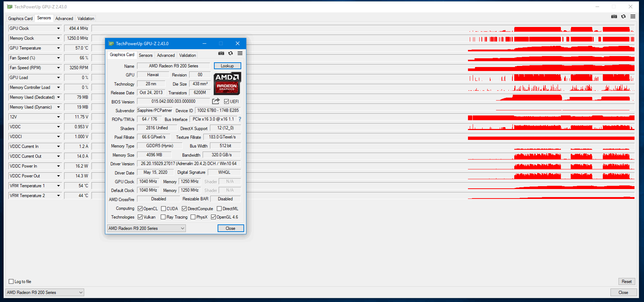
Task: Open VDDC Power In sensor dropdown
Action: (x=58, y=166)
